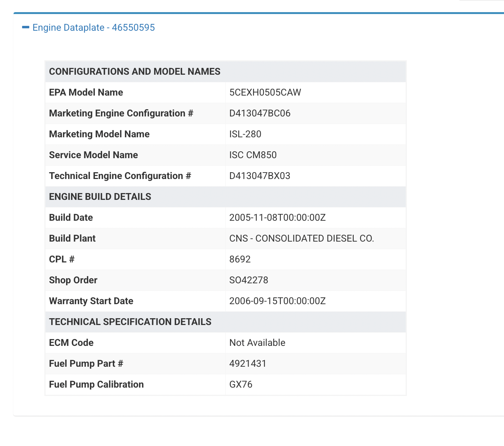Select the Technical Specification Details header
Image resolution: width=504 pixels, height=446 pixels.
130,322
